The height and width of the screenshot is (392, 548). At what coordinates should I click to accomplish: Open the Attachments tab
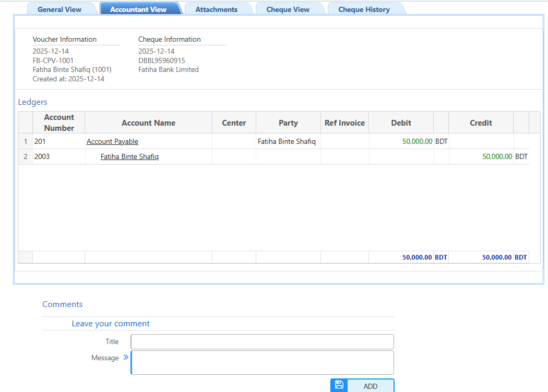tap(216, 9)
